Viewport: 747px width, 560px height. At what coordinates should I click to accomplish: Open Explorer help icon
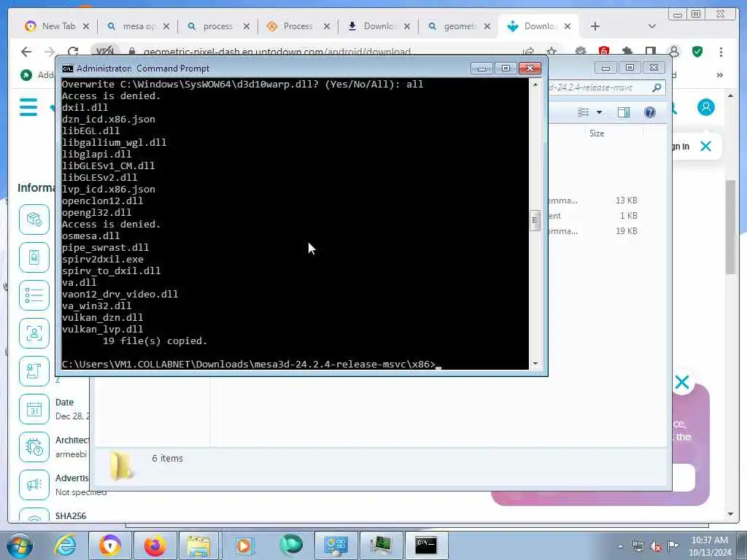tap(650, 112)
